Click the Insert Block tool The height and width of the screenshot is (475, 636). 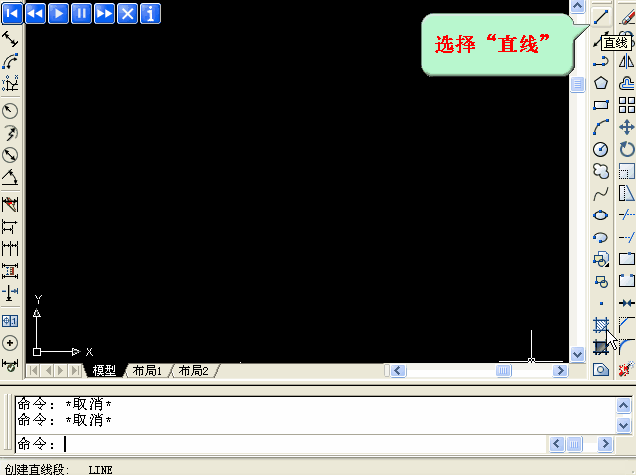pos(601,259)
